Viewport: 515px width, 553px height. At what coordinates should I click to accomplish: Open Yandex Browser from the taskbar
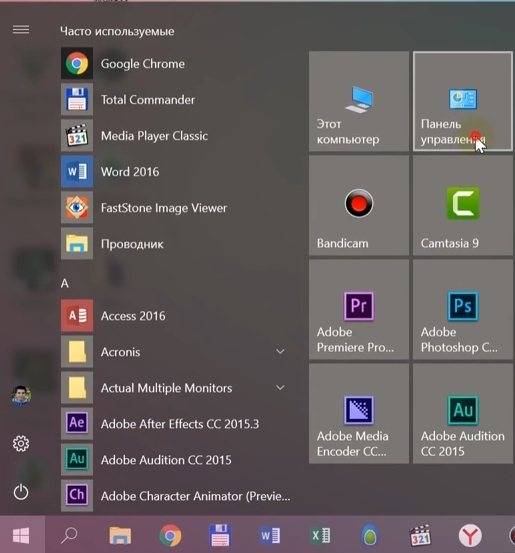pos(470,535)
